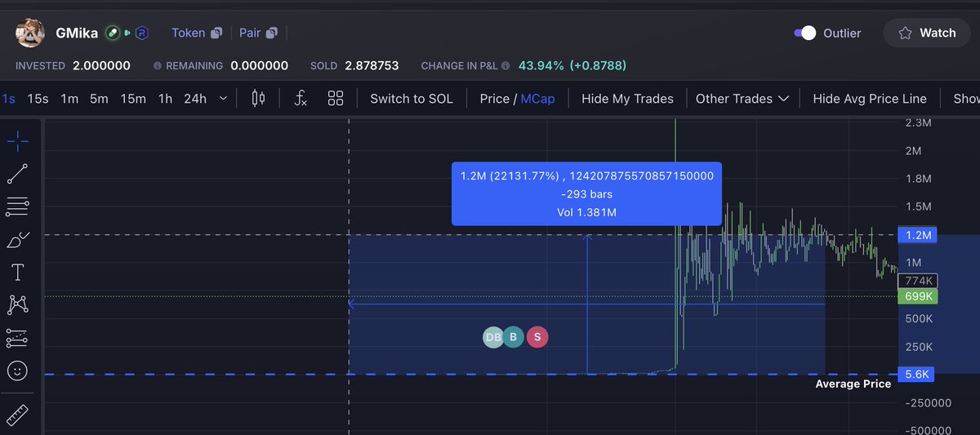The image size is (980, 435).
Task: Click the B buy trade marker
Action: coord(513,336)
